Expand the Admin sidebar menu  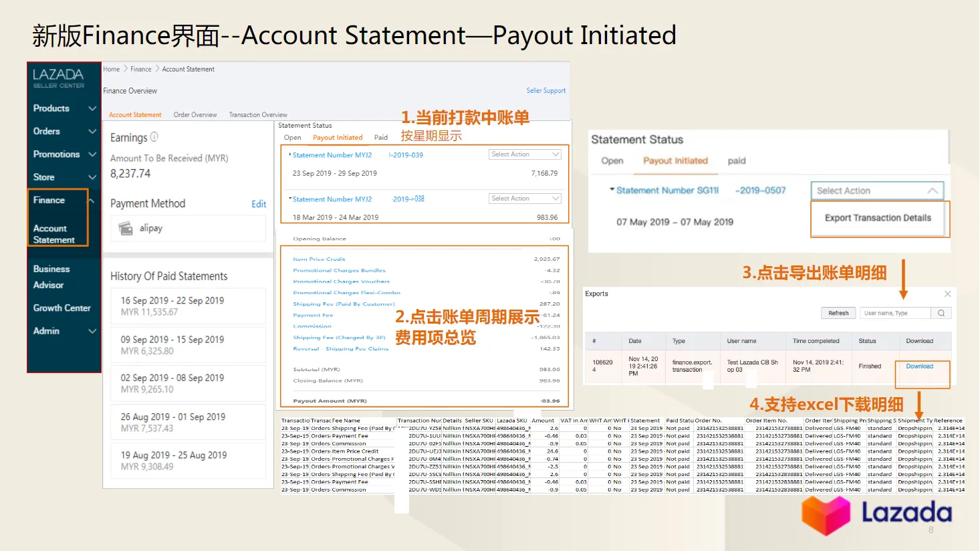point(92,331)
